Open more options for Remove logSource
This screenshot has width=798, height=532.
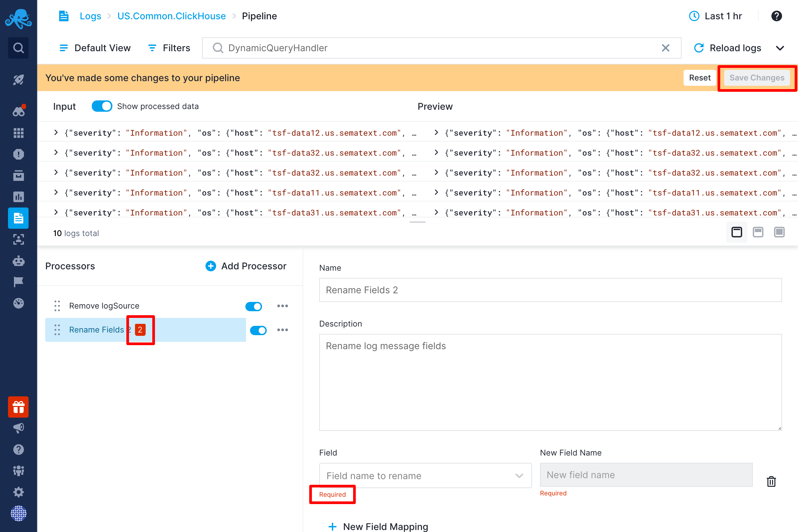click(x=282, y=306)
